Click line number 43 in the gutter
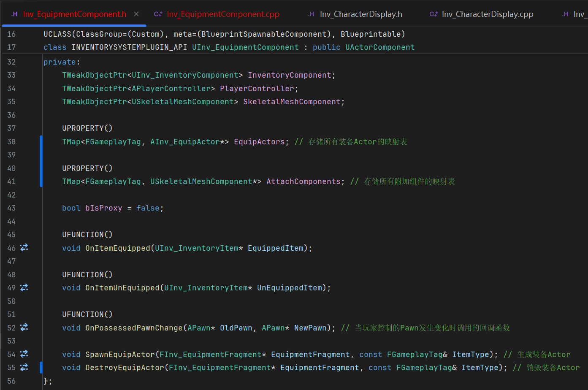Image resolution: width=588 pixels, height=390 pixels. [x=11, y=208]
